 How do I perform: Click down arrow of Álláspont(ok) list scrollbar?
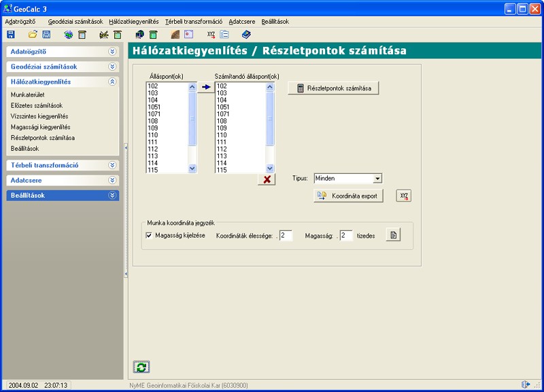coord(192,168)
